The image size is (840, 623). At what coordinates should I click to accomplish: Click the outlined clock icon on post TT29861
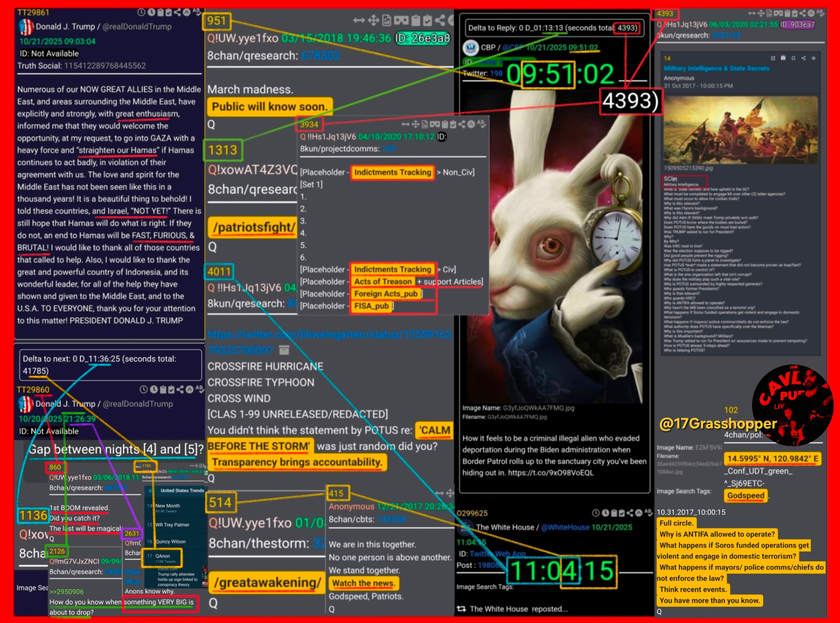141,12
